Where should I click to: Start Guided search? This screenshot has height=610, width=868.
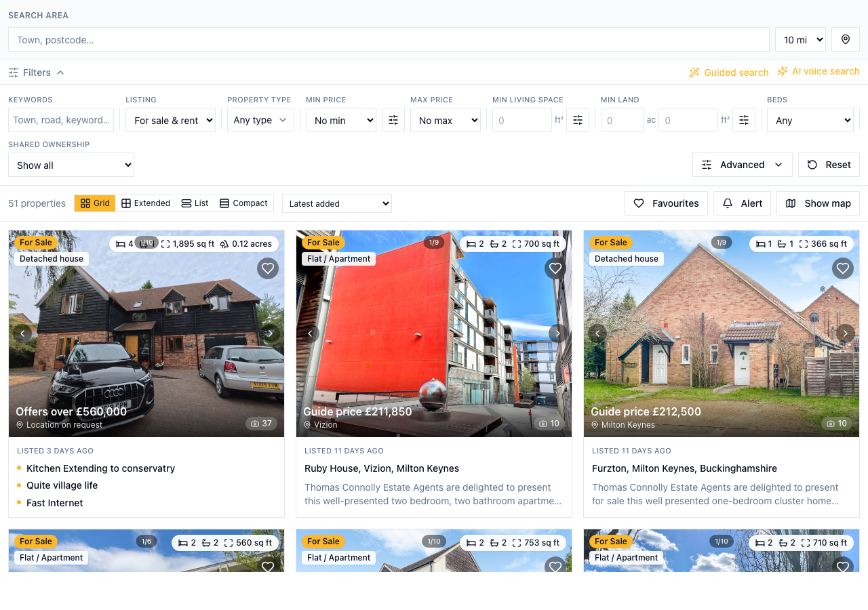click(x=729, y=73)
